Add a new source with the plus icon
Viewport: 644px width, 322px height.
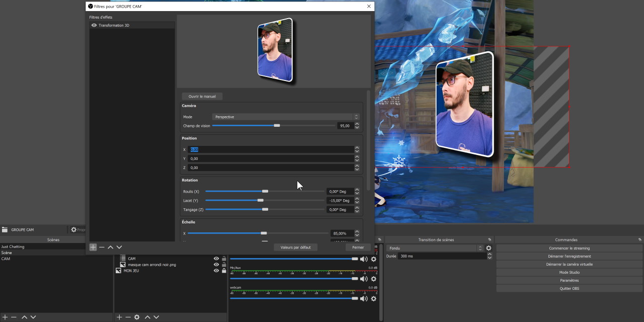[119, 317]
